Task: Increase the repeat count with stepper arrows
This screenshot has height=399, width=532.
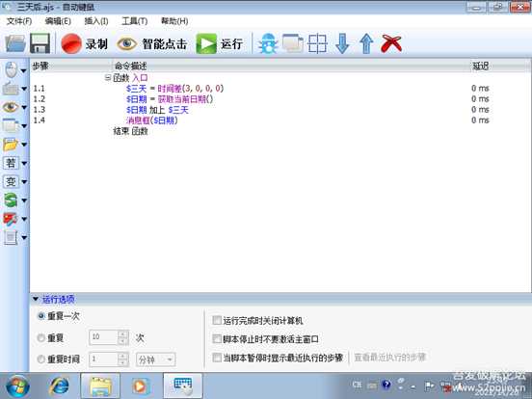Action: [122, 333]
